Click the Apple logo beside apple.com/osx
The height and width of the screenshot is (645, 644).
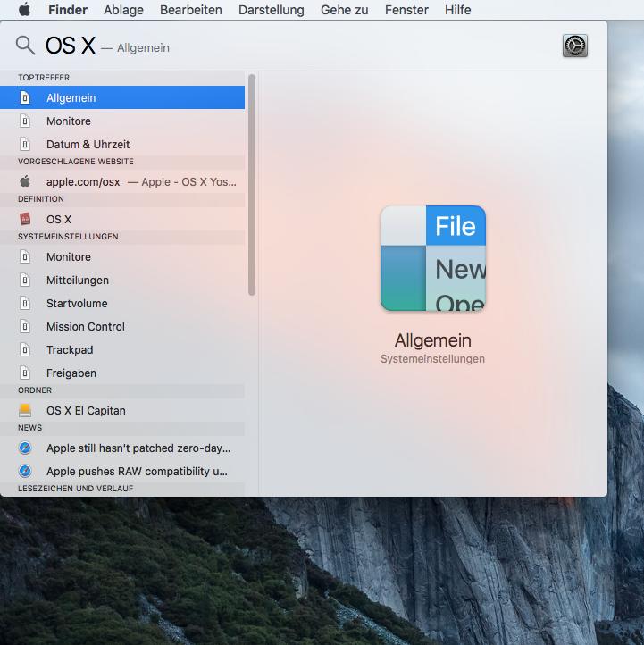25,181
